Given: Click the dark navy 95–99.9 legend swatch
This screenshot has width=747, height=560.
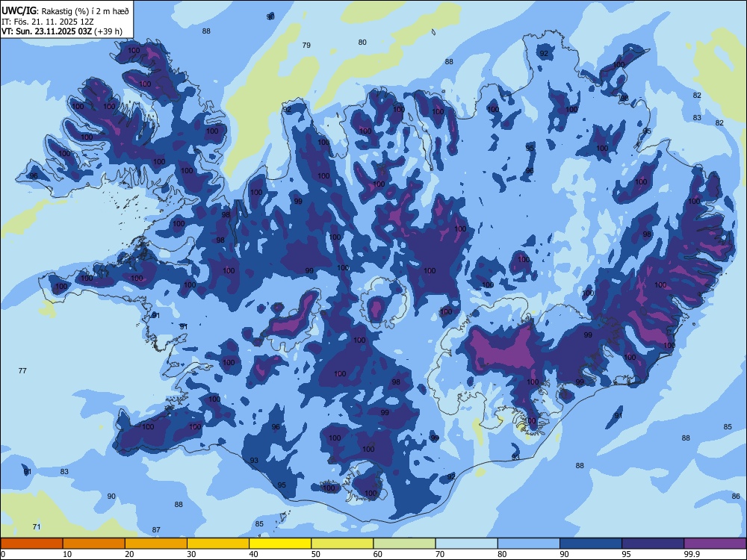Looking at the screenshot, I should click(653, 544).
